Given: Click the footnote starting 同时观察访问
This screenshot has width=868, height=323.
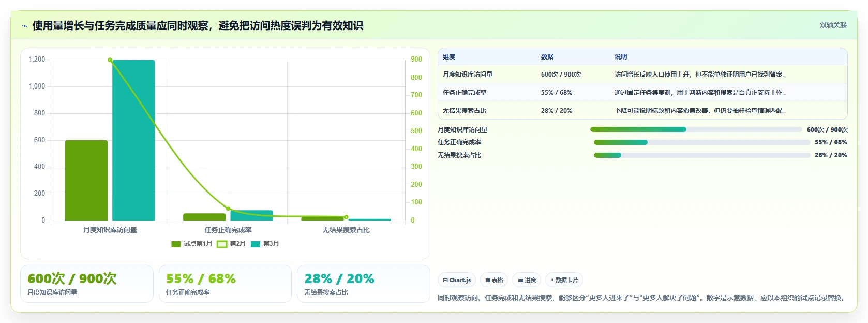Looking at the screenshot, I should coord(642,298).
